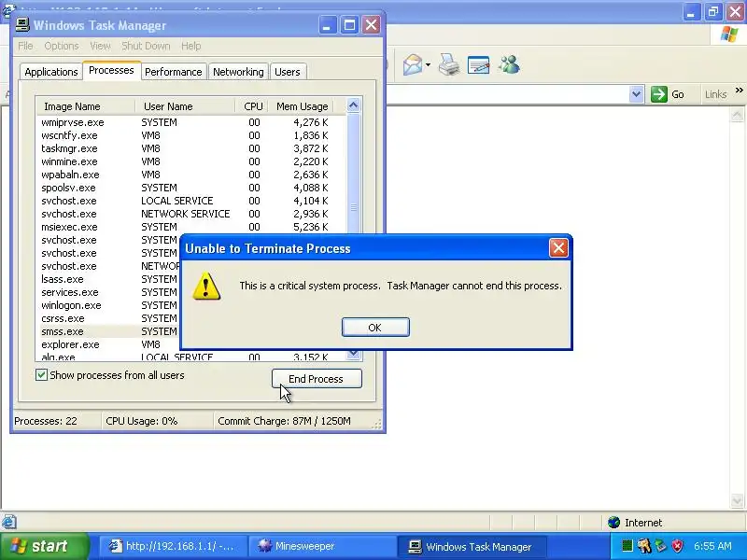Select the explorer.exe process row
Image resolution: width=747 pixels, height=560 pixels.
[109, 344]
